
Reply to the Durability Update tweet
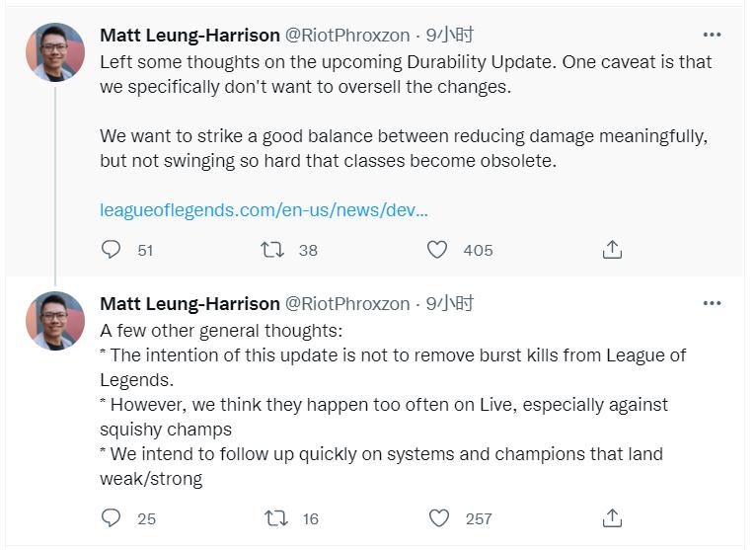(112, 250)
